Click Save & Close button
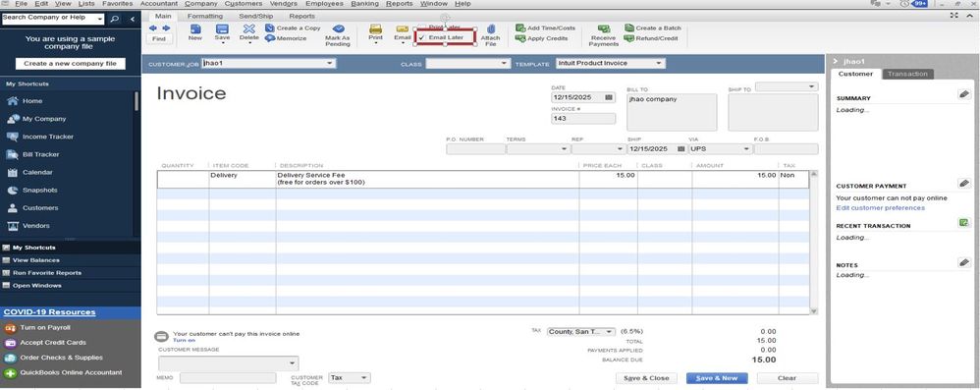Screen dimensions: 980x390 (646, 378)
